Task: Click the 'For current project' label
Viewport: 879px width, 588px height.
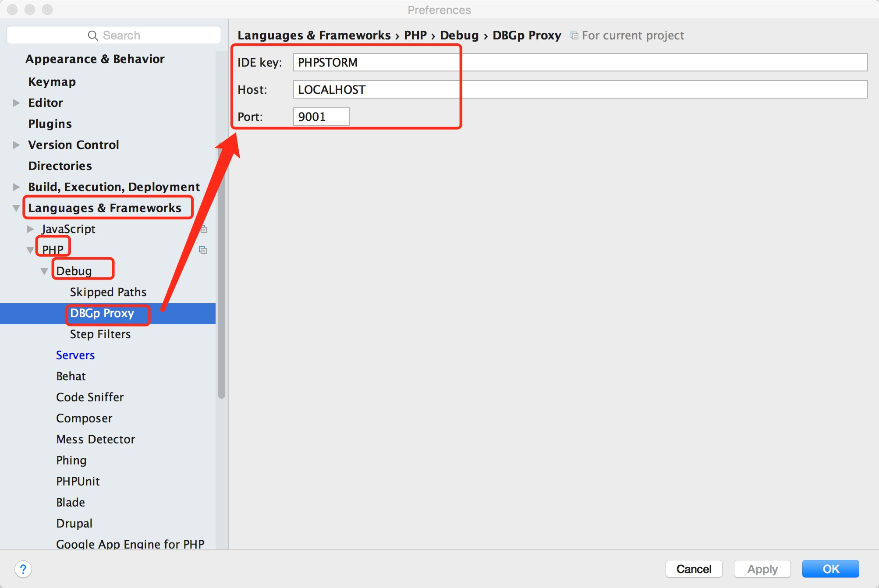Action: 633,35
